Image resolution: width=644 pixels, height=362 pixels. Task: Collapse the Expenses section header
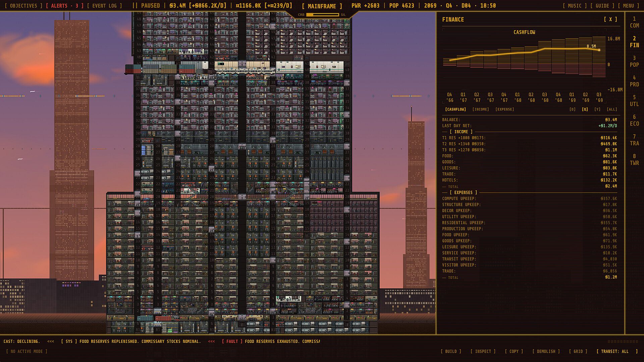[x=463, y=192]
